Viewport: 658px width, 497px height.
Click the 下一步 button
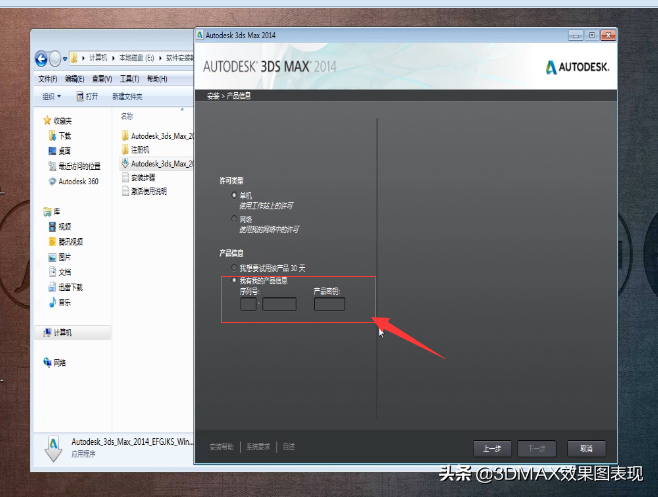pos(537,448)
